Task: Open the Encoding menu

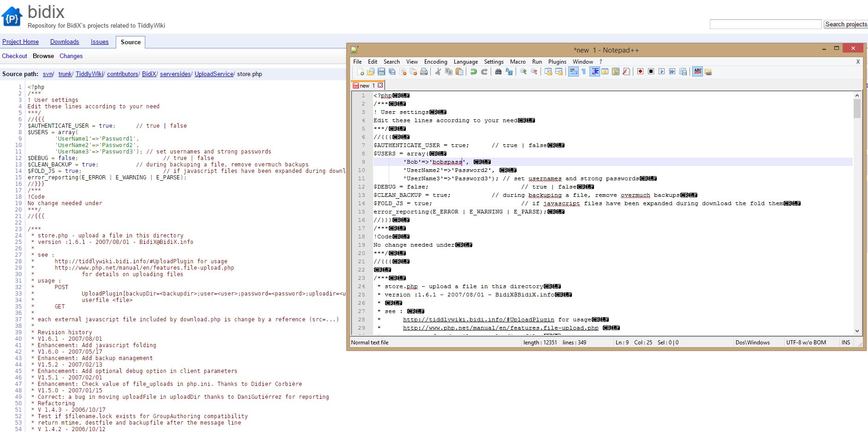Action: tap(436, 62)
